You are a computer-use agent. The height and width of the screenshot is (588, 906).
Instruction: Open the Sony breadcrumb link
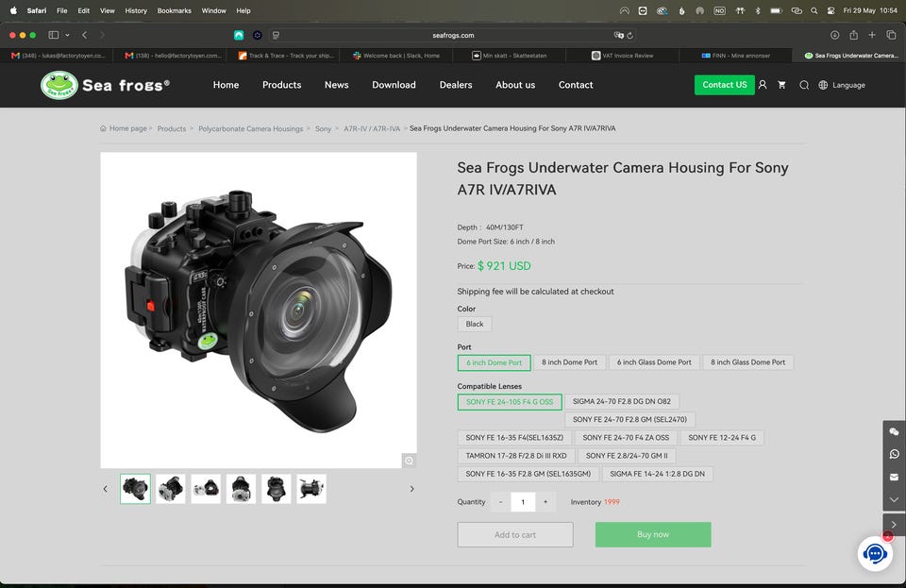click(323, 128)
